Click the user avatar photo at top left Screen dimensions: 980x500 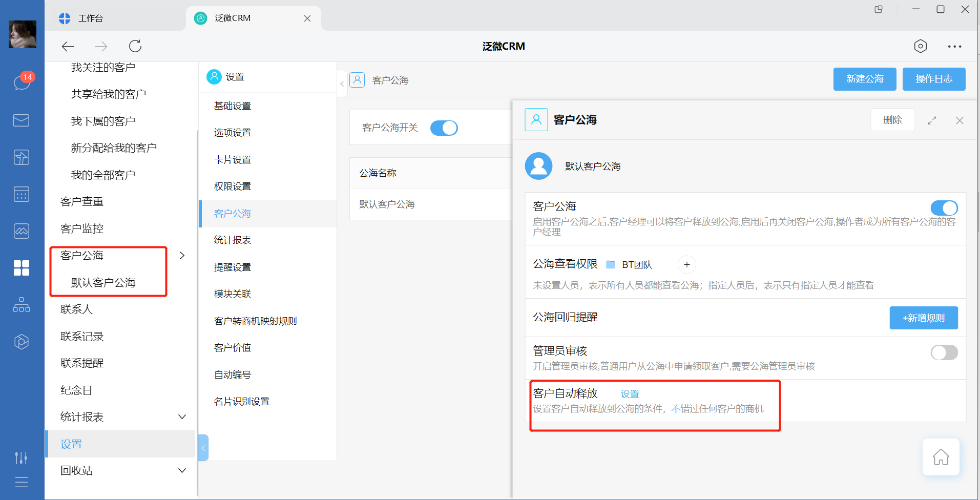22,34
